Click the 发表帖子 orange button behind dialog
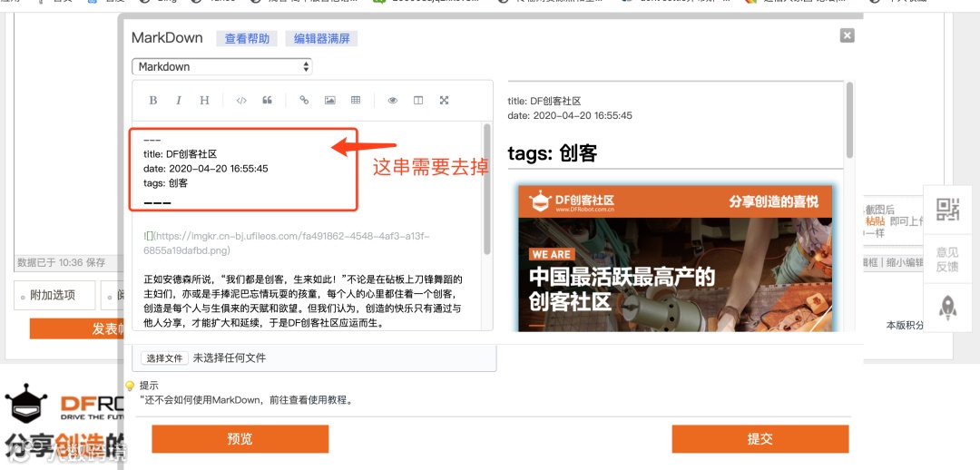This screenshot has width=980, height=470. [x=76, y=328]
